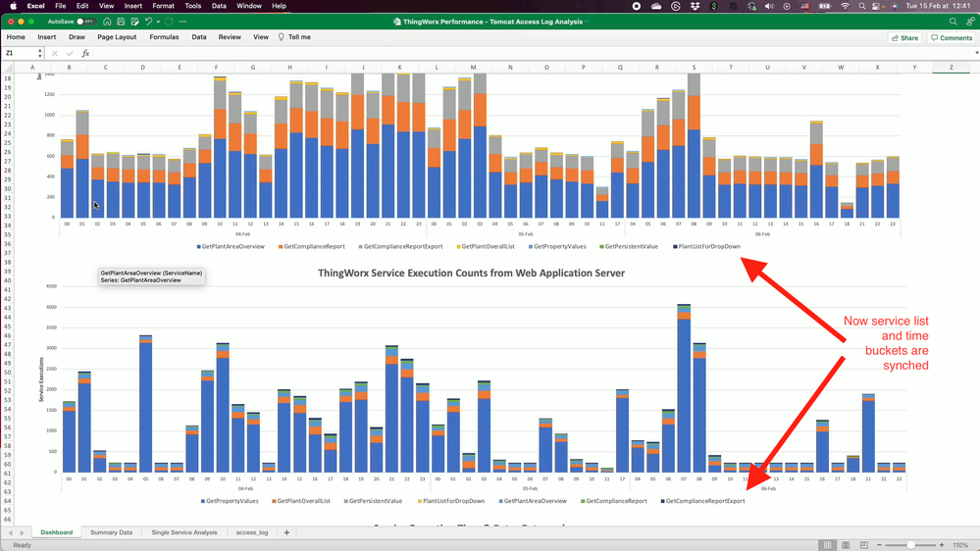Click the share-people icon in title bar

pyautogui.click(x=970, y=22)
